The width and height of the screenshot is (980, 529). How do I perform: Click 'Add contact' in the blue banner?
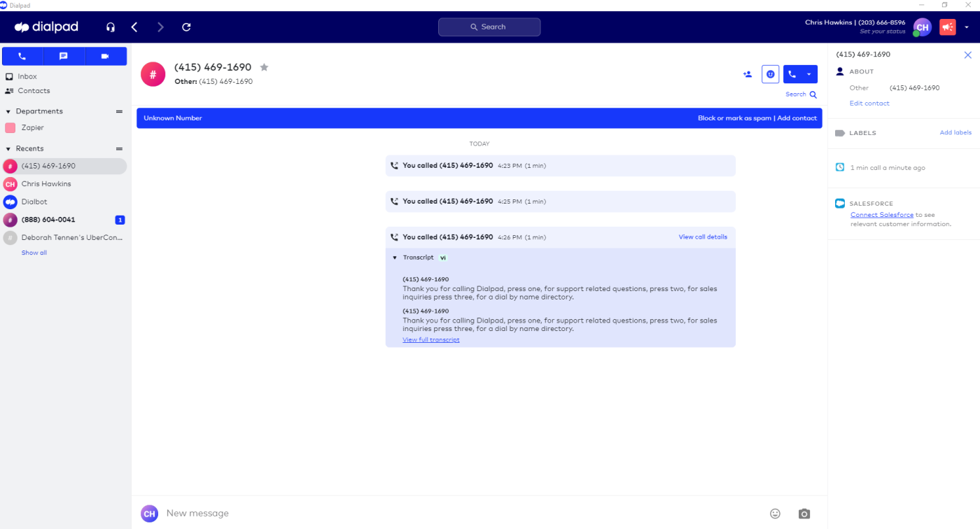click(797, 118)
